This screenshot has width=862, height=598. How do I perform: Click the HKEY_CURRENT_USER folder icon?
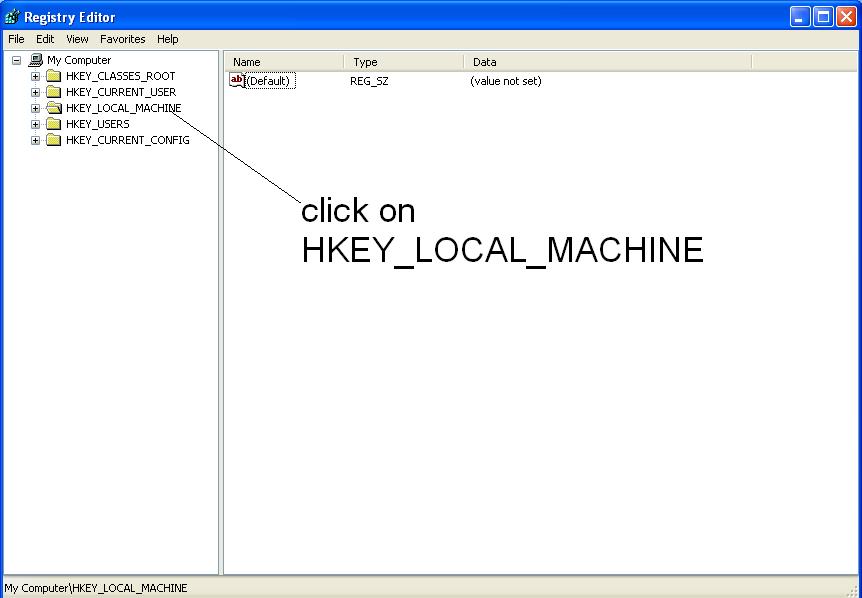(53, 92)
